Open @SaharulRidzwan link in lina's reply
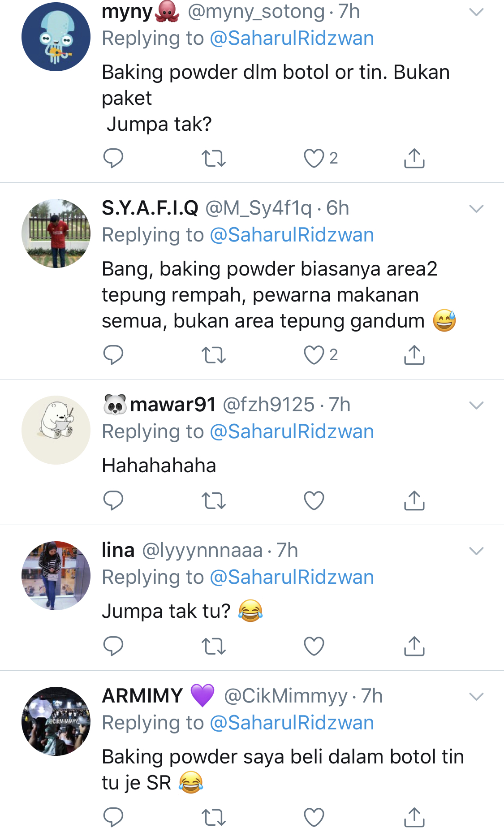The width and height of the screenshot is (504, 832). coord(292,577)
